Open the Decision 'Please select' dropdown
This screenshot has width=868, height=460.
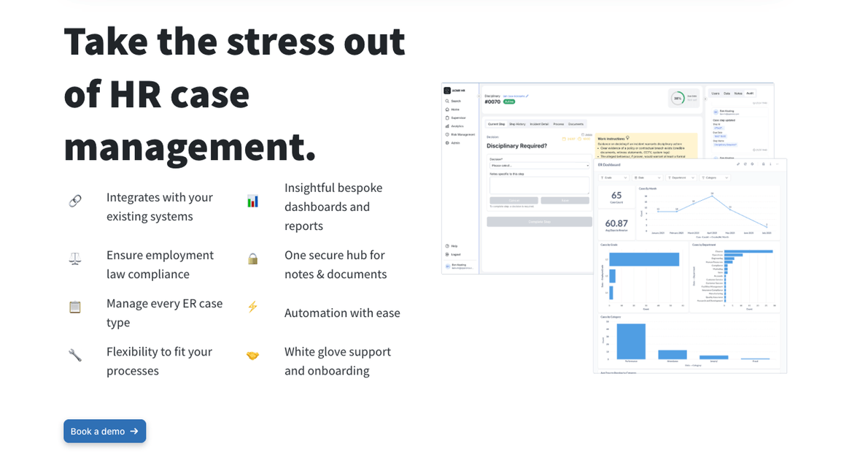(539, 165)
